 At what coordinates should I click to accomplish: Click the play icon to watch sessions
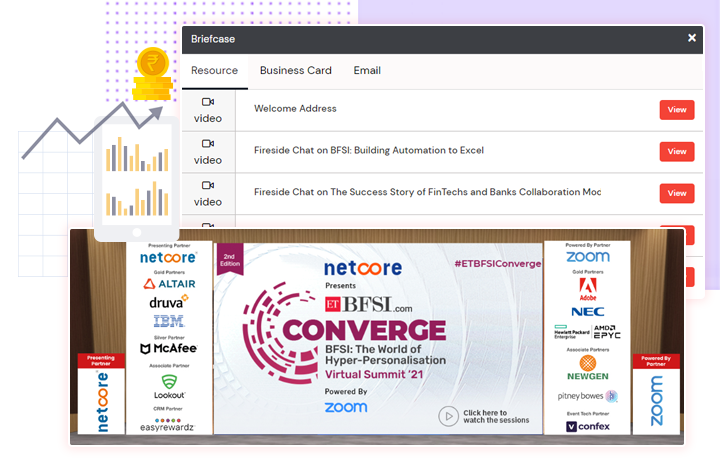pyautogui.click(x=449, y=415)
